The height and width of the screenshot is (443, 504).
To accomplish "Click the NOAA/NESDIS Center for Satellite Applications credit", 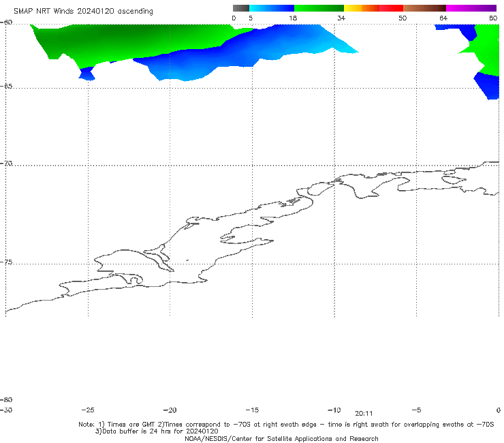I will coord(281,439).
